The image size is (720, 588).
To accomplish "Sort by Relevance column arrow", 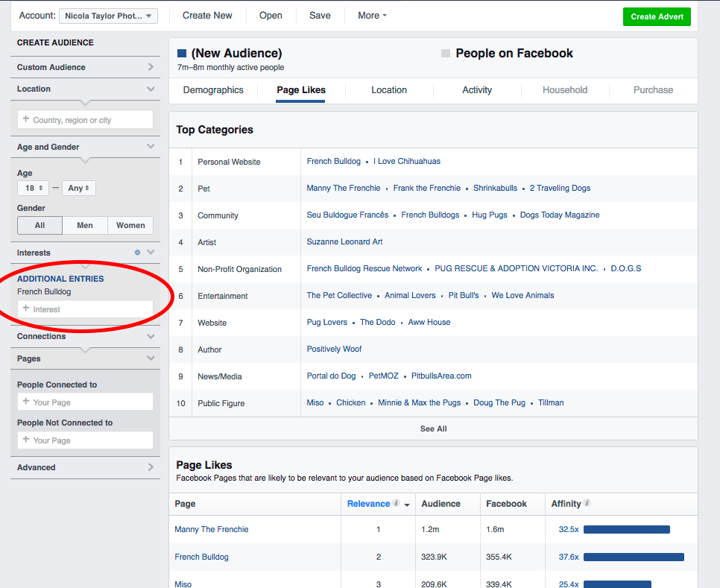I will (x=407, y=505).
